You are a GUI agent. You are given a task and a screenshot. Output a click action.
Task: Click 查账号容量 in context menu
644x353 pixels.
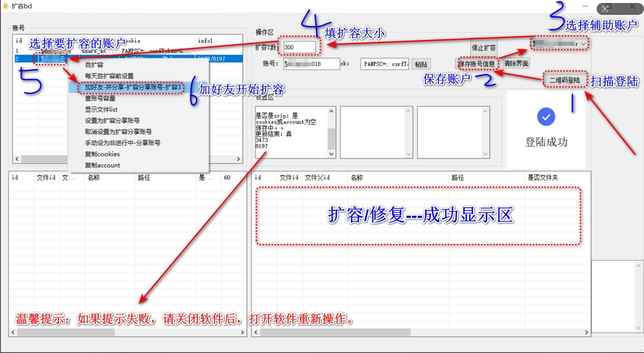pos(100,98)
